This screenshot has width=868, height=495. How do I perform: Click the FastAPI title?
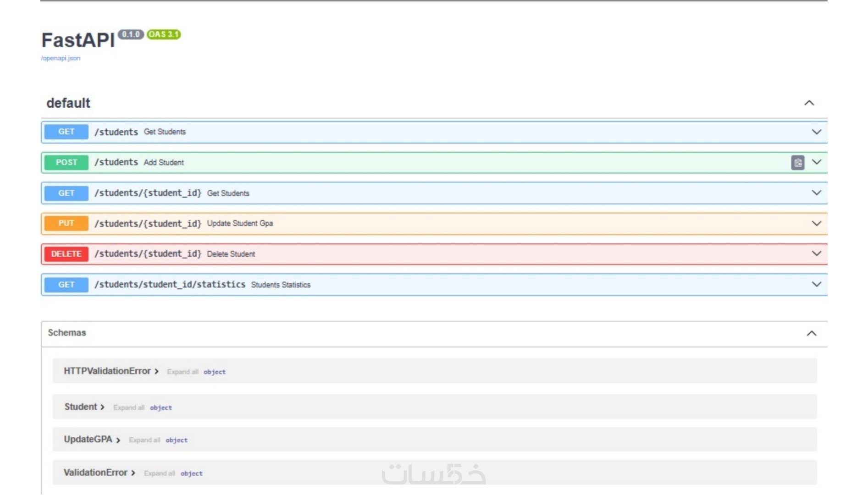click(78, 40)
